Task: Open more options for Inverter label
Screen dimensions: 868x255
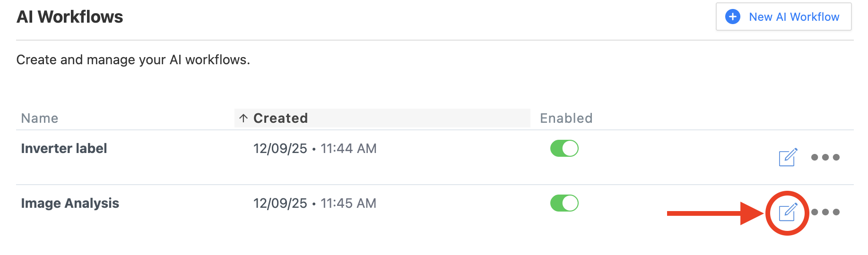Action: [825, 157]
